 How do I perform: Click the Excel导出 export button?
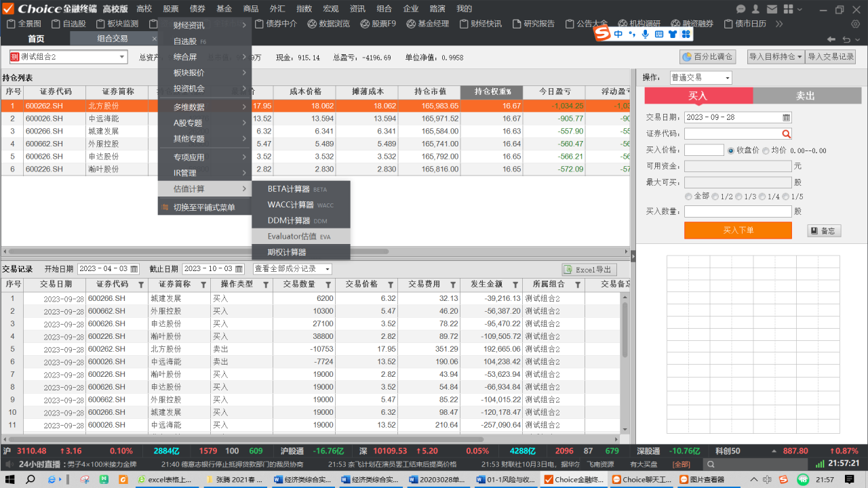589,269
